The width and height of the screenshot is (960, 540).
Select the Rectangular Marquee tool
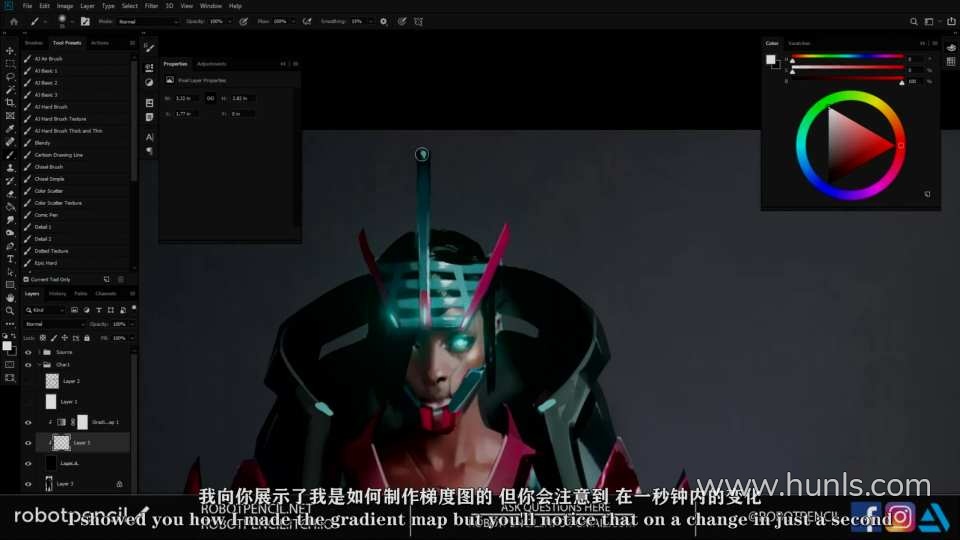(10, 64)
